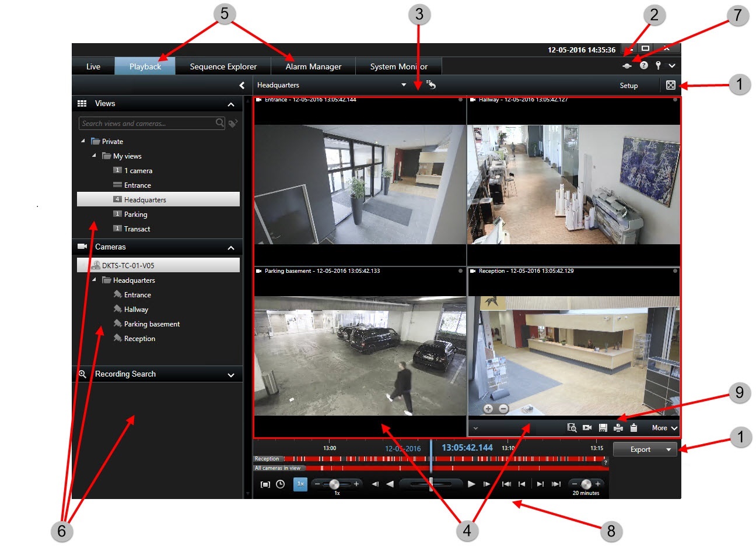Open the Sequence Search icon on Reception camera toolbar
This screenshot has height=548, width=756.
pyautogui.click(x=572, y=427)
